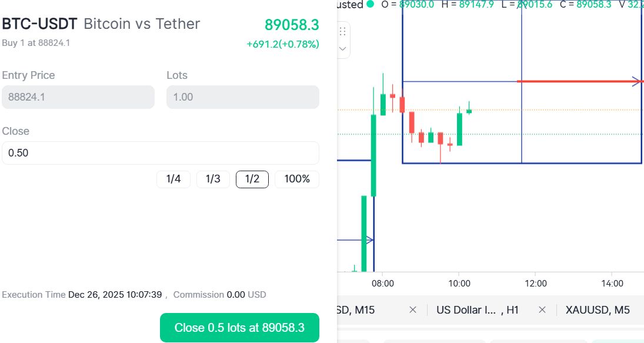The image size is (644, 343).
Task: Click the Entry Price field
Action: coord(78,97)
